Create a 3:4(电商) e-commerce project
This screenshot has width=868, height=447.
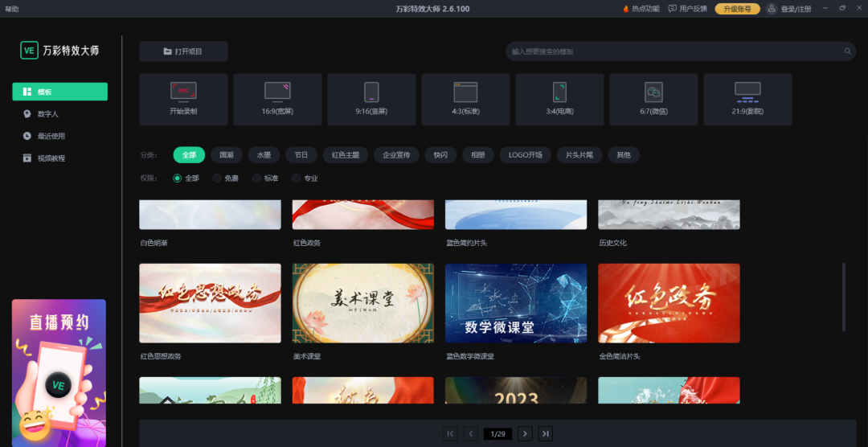pos(559,100)
